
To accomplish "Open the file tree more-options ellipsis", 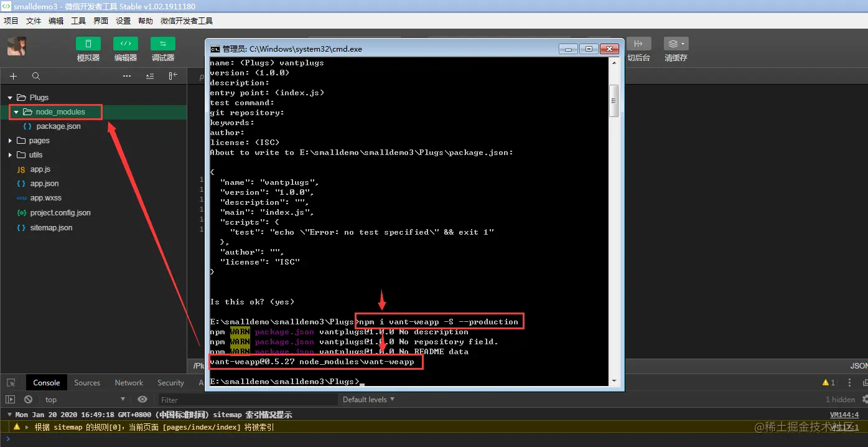I will (127, 76).
